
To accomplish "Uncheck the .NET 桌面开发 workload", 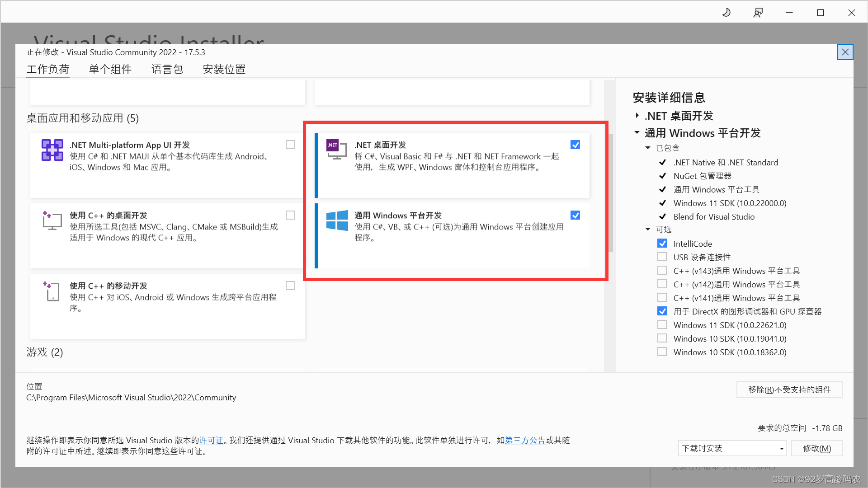I will [x=575, y=145].
